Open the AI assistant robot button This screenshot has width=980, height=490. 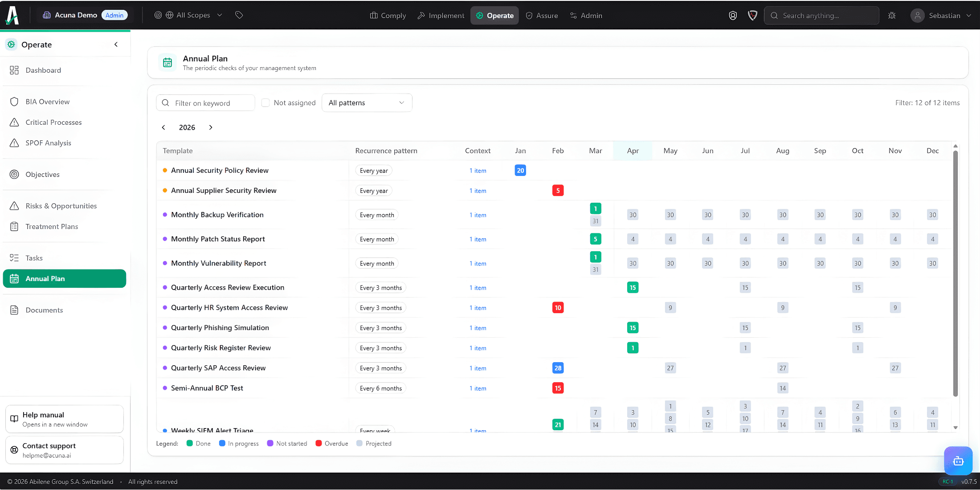click(958, 461)
